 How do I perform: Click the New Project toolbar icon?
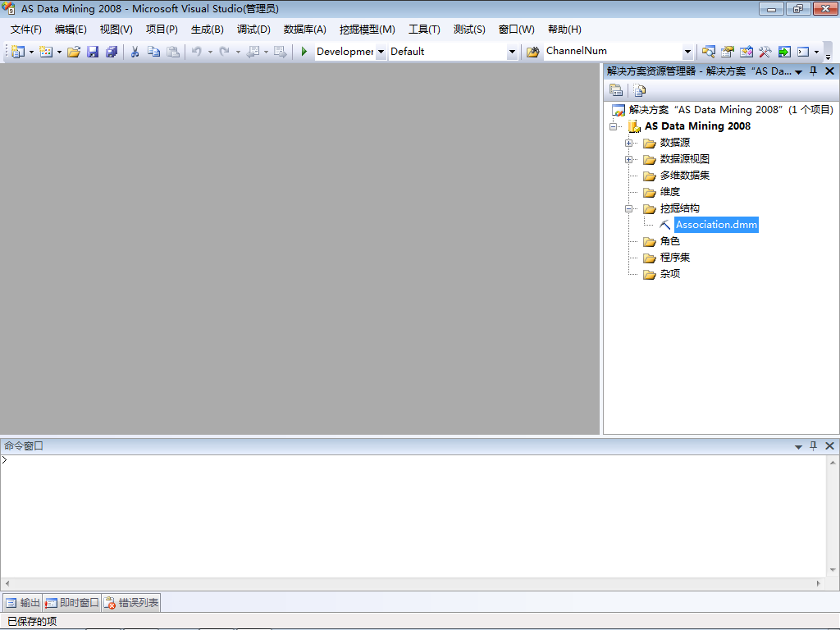pos(18,52)
